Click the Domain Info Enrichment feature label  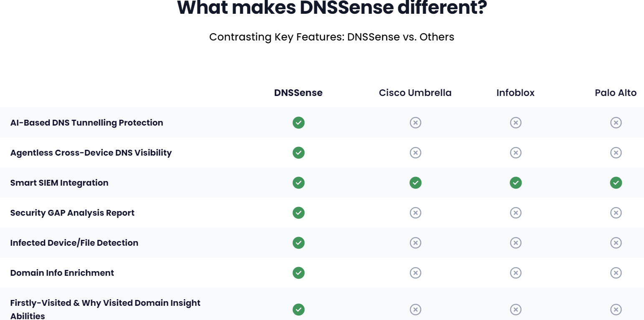pyautogui.click(x=62, y=273)
